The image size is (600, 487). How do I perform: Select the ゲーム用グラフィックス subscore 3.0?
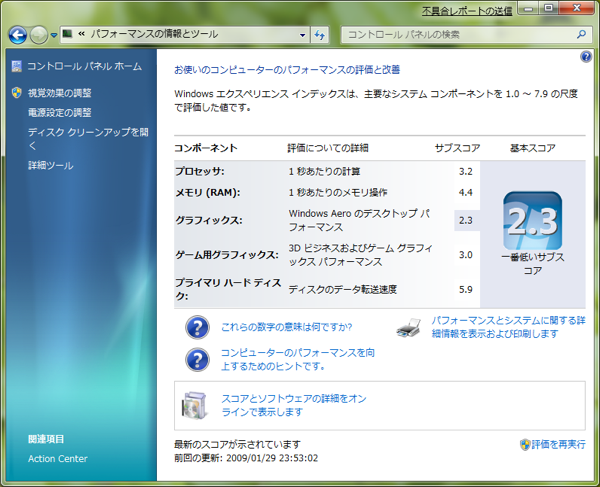click(x=466, y=255)
